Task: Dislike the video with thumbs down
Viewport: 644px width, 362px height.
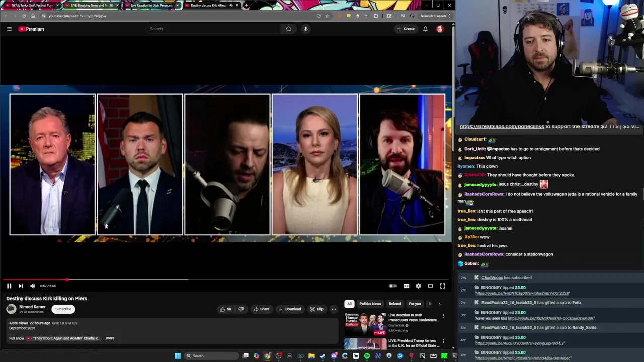Action: click(240, 309)
